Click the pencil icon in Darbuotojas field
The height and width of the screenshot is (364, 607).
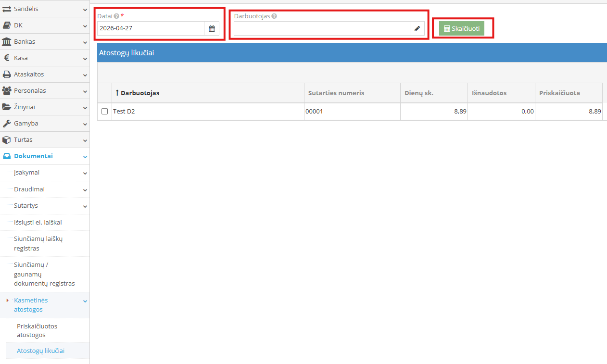click(417, 28)
